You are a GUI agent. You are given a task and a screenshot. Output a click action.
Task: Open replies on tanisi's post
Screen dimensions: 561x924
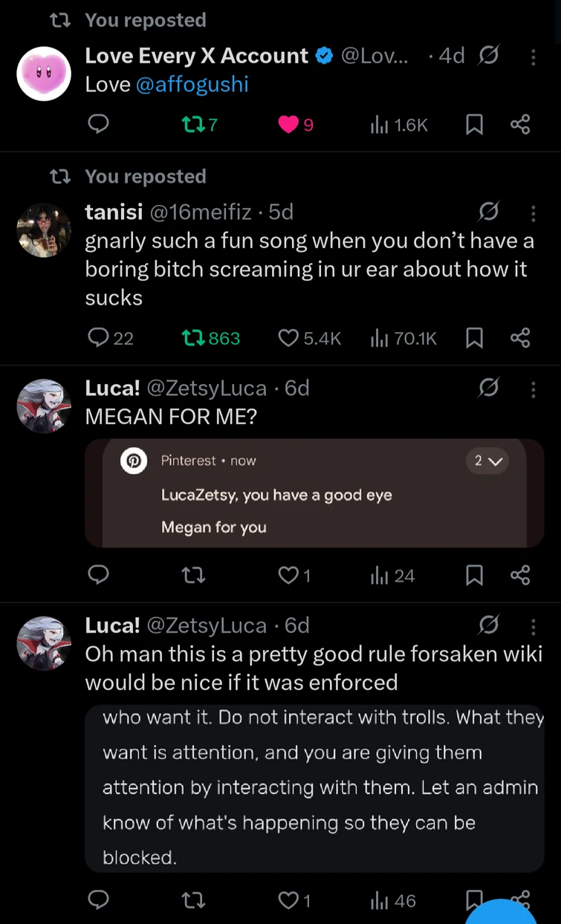click(99, 339)
